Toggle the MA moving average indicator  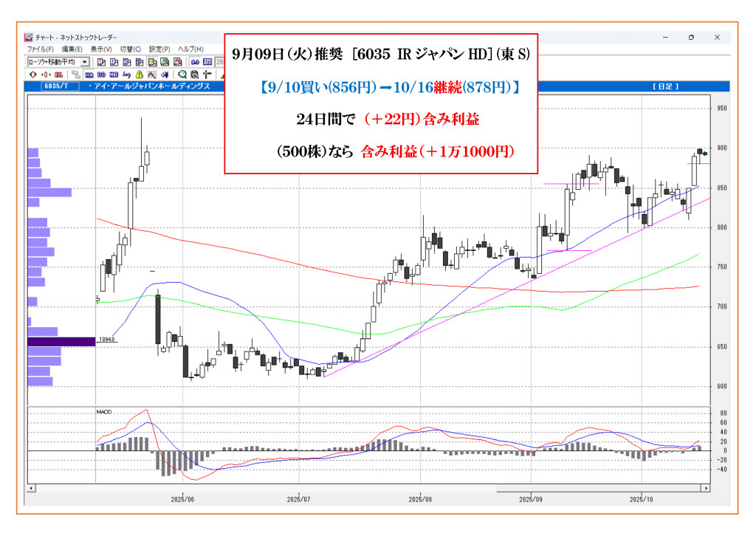[89, 75]
